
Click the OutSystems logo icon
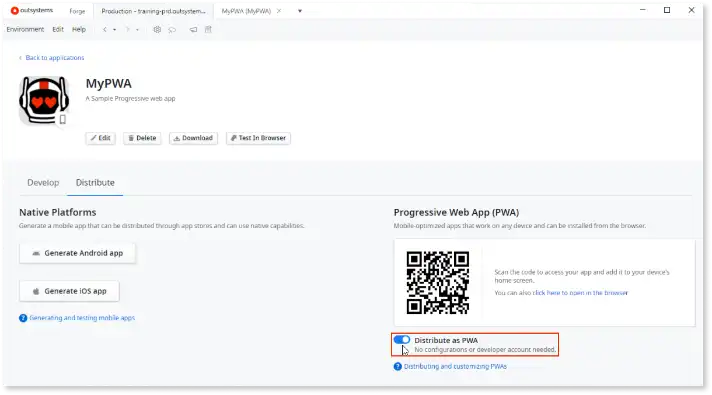(15, 10)
